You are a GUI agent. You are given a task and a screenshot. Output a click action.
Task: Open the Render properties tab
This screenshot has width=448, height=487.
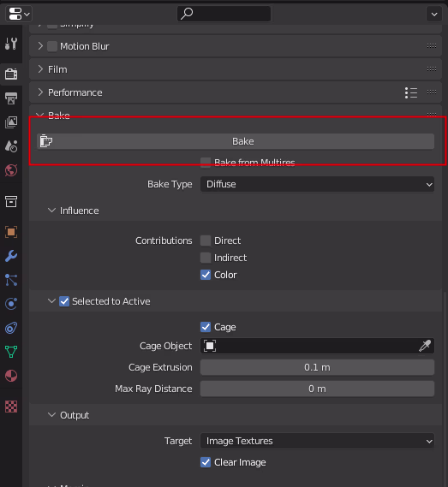(11, 74)
